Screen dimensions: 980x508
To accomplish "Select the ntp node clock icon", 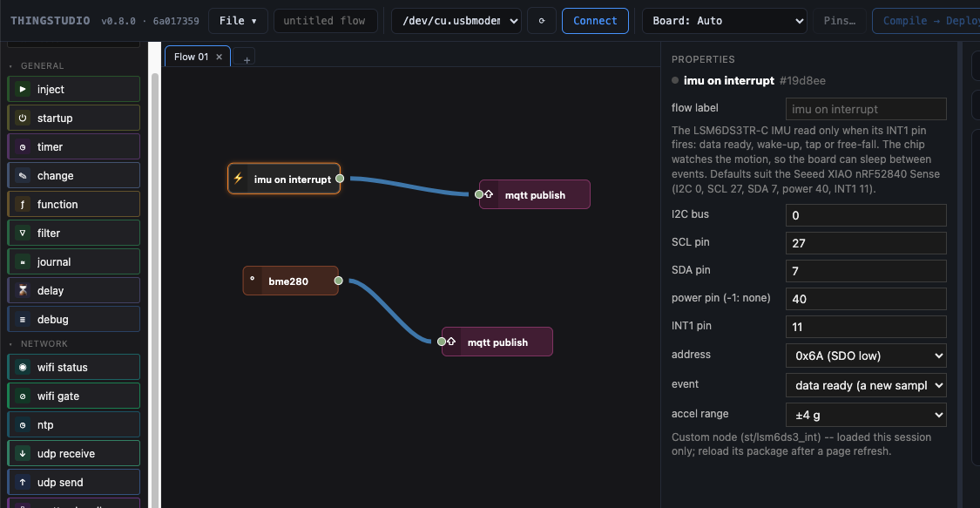I will (x=23, y=425).
